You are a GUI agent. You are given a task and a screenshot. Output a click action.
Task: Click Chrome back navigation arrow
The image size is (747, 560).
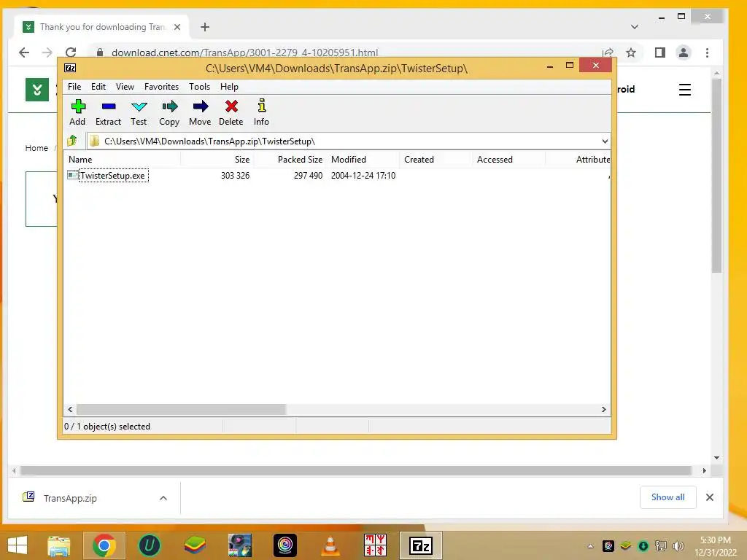coord(24,52)
